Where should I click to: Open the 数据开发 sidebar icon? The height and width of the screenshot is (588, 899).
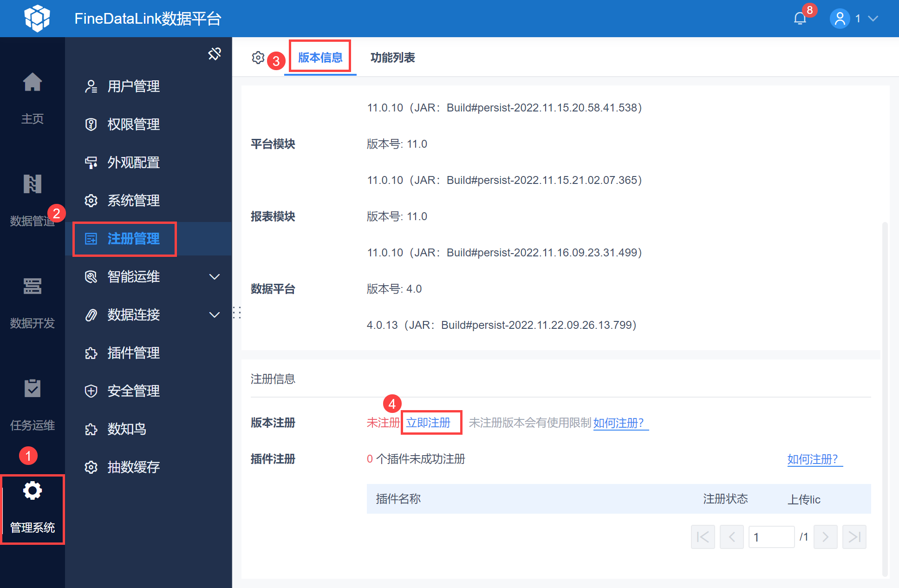[33, 286]
